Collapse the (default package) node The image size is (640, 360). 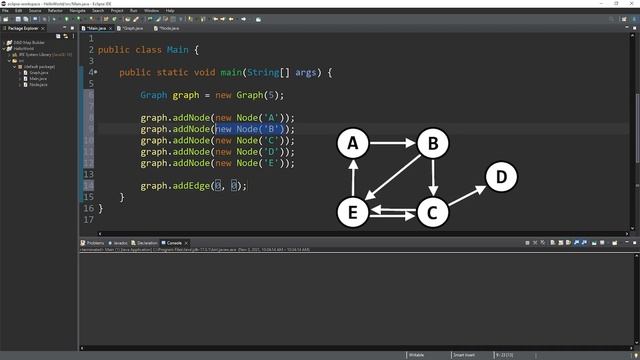[15, 67]
